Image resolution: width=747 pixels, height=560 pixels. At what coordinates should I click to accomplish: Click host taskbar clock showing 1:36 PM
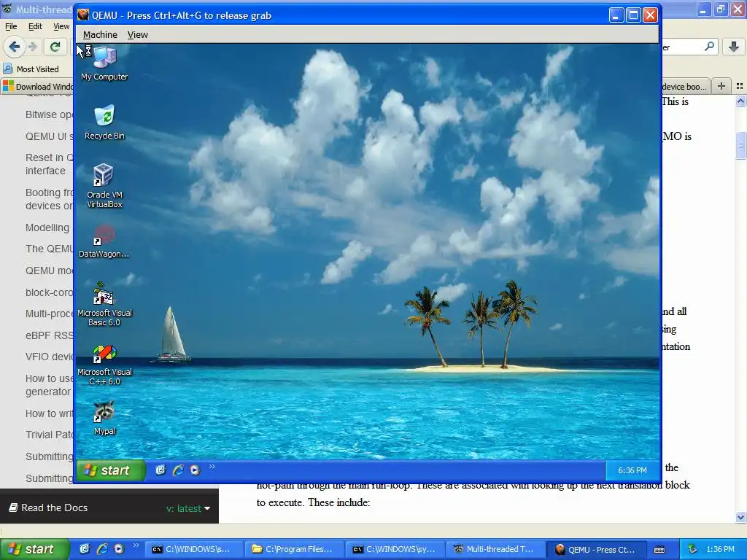click(720, 550)
